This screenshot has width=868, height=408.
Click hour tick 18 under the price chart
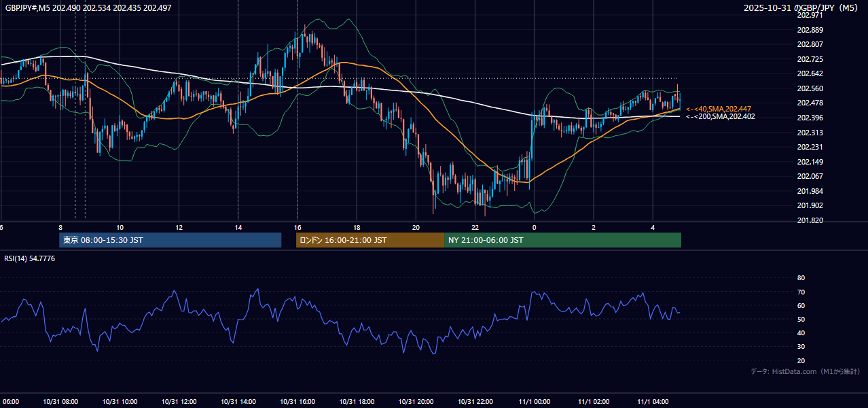356,227
